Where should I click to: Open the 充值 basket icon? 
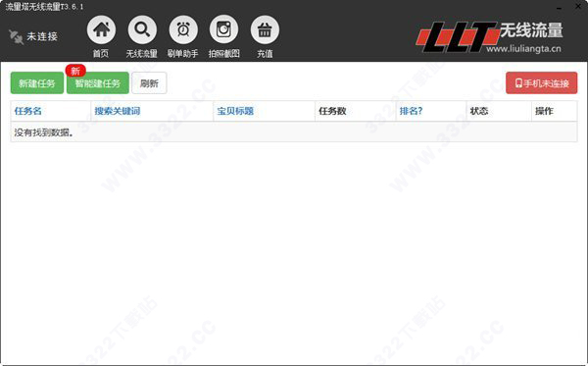(265, 29)
